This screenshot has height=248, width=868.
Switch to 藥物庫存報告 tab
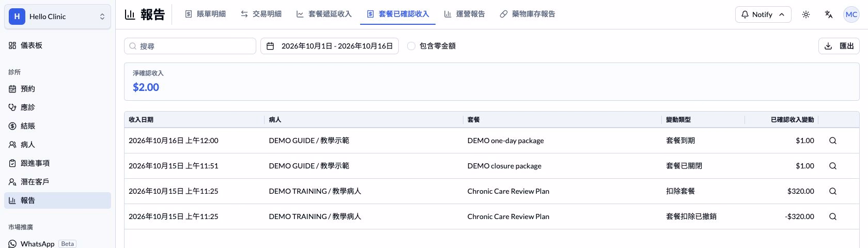528,14
